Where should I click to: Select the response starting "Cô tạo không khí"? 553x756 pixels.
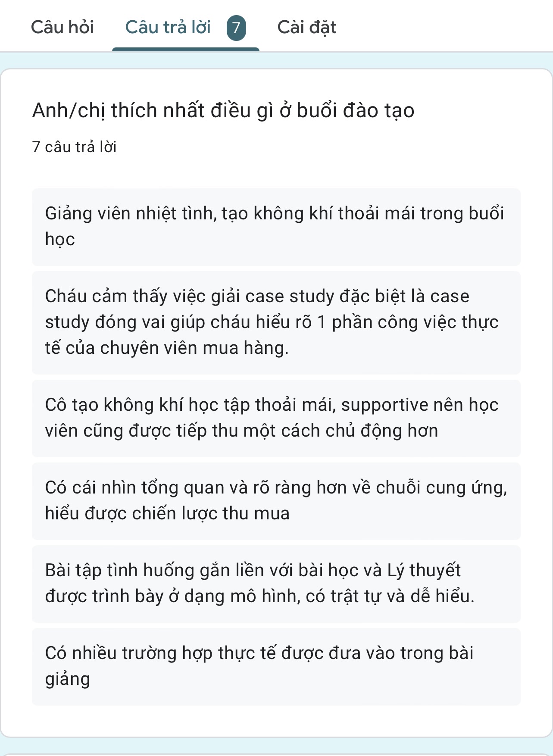pos(276,418)
